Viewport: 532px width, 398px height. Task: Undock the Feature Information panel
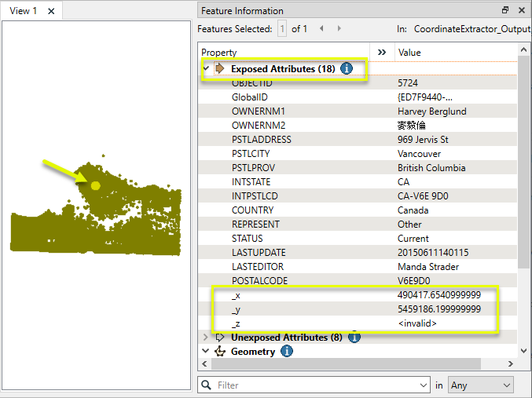point(505,10)
